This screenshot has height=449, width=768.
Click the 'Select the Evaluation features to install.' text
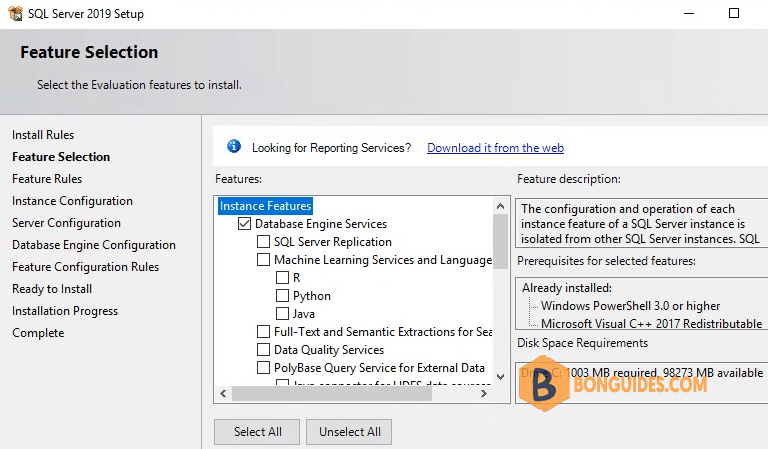[x=139, y=85]
